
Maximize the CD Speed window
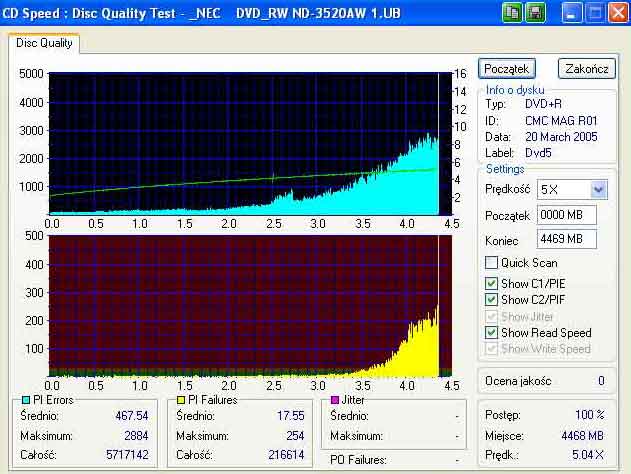point(594,12)
